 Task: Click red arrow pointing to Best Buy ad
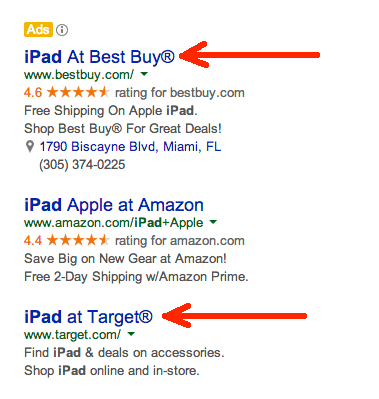pos(249,55)
